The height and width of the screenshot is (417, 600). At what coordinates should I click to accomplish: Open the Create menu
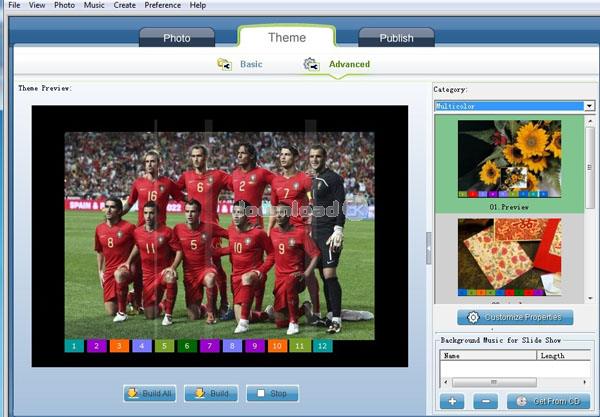[x=125, y=5]
